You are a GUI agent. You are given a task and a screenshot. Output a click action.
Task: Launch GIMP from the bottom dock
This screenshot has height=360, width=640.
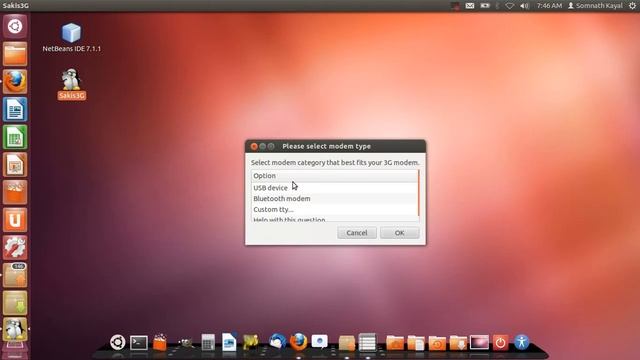[186, 343]
